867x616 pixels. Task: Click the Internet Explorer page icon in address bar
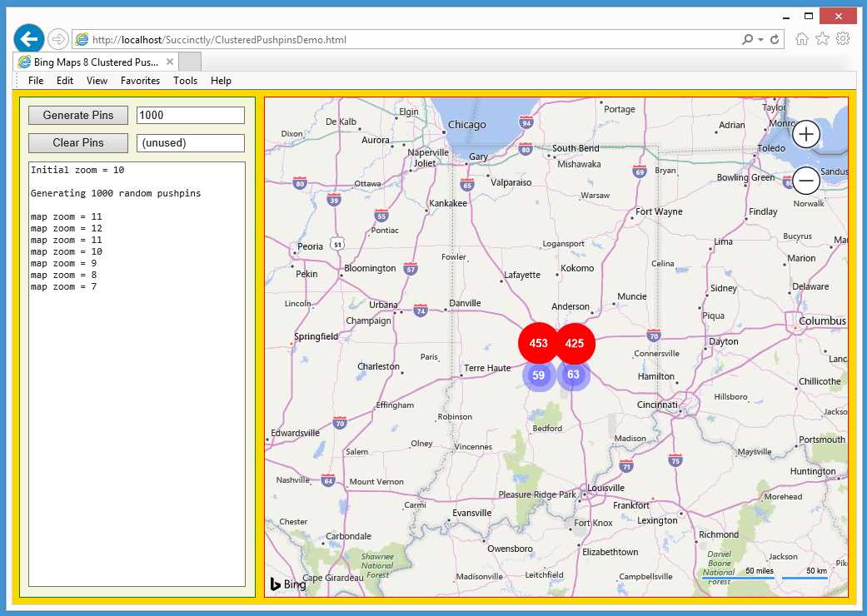coord(82,39)
